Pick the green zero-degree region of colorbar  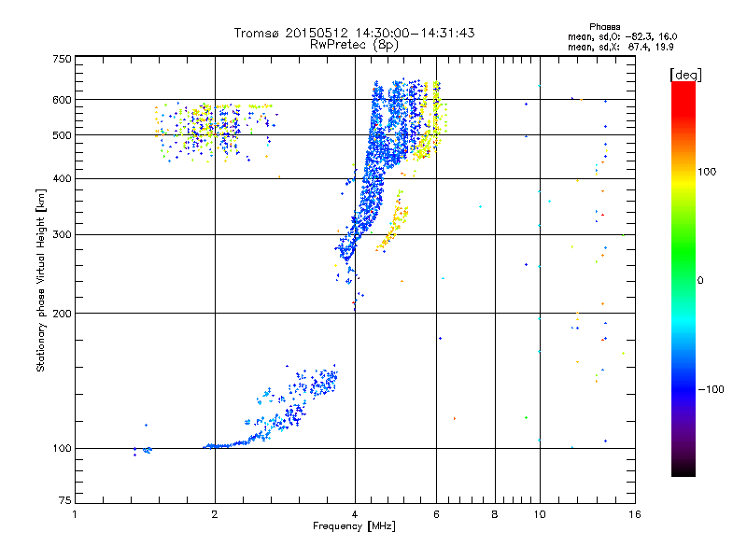tap(684, 279)
